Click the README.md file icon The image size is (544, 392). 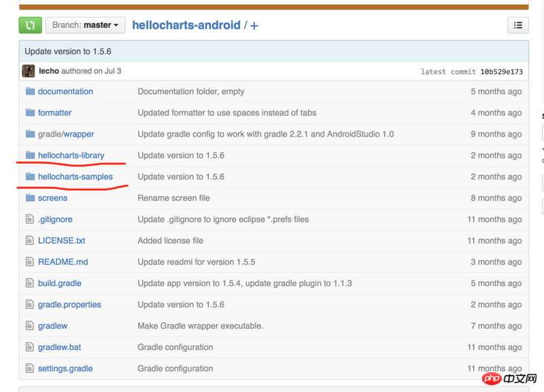30,262
